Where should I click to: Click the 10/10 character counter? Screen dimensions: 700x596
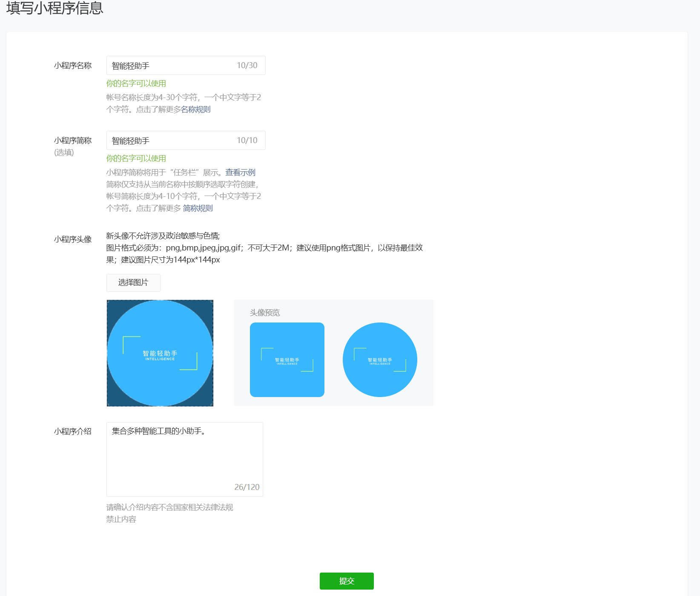click(247, 141)
